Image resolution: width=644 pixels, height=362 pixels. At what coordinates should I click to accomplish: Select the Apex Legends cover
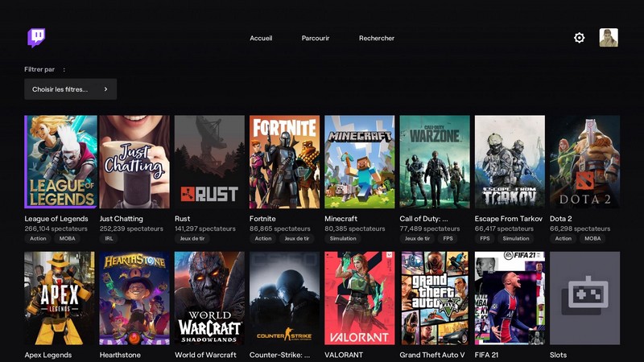point(59,298)
